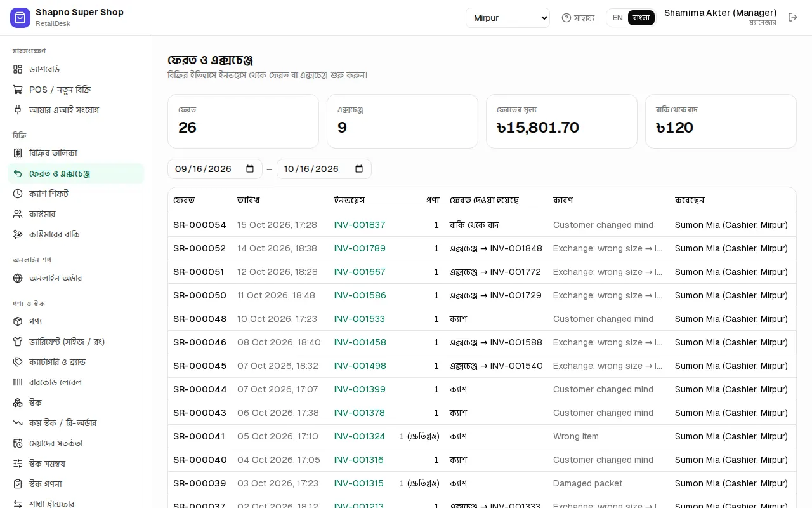The image size is (812, 508).
Task: Go to স্টক গণনা menu item
Action: [76, 484]
